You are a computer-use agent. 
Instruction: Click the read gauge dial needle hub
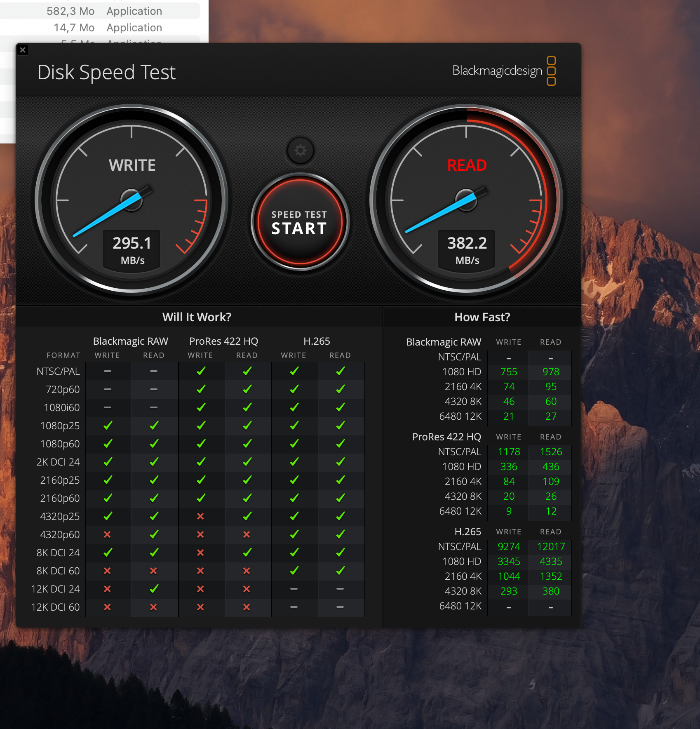coord(466,200)
